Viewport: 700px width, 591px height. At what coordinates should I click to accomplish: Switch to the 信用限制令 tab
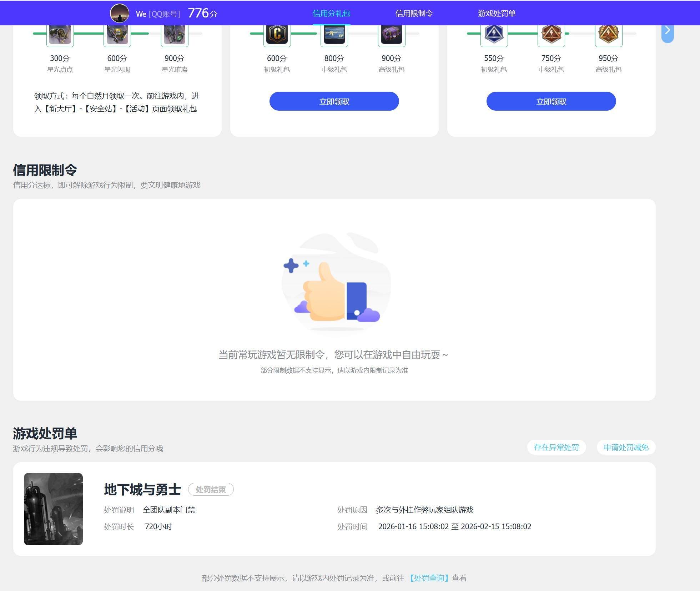pyautogui.click(x=414, y=14)
